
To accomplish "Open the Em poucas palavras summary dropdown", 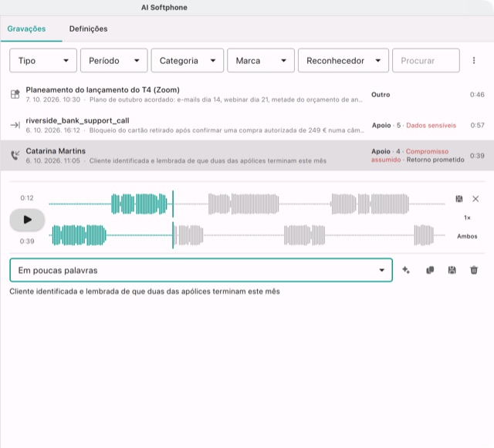I will [x=201, y=270].
